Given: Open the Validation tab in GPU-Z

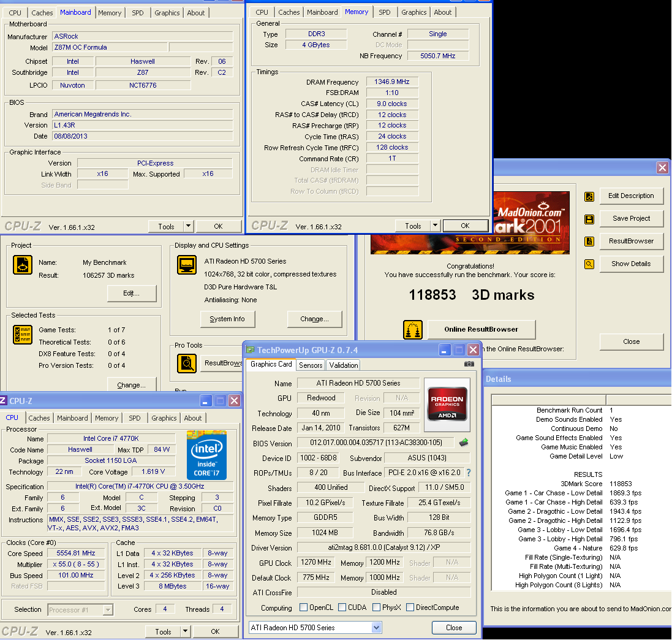Looking at the screenshot, I should [343, 365].
